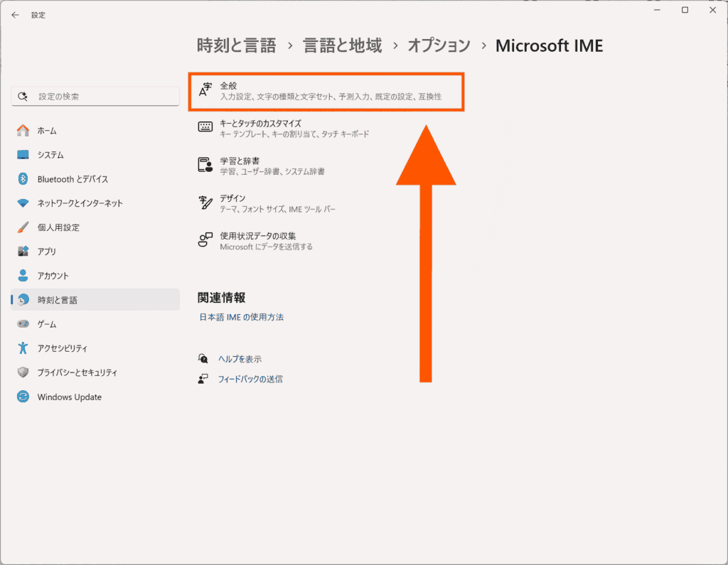
Task: Select Windows Update in sidebar
Action: [95, 397]
